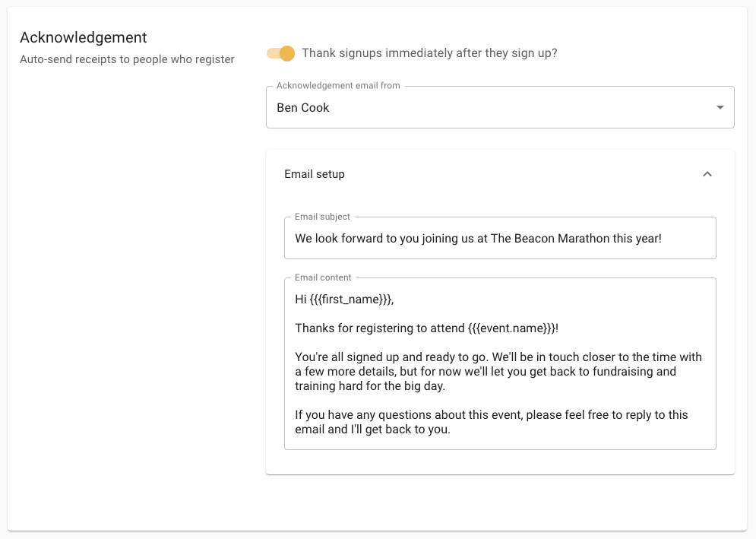Click the 'Thank signups immediately' label text
The image size is (756, 539).
(429, 53)
